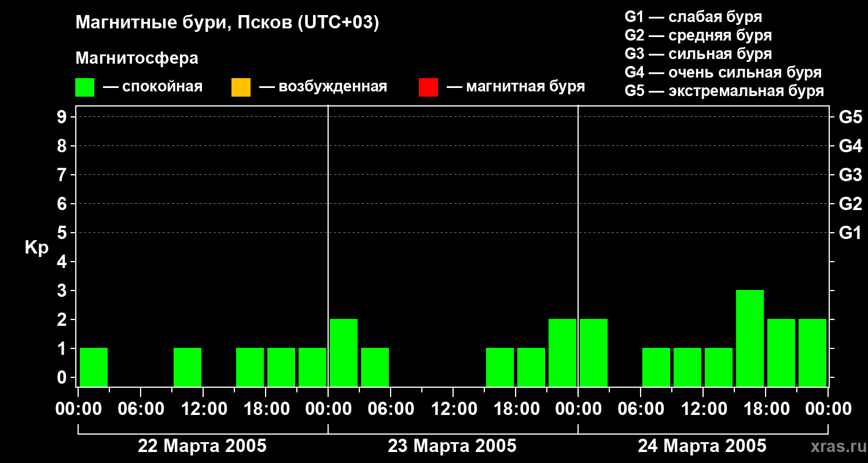Click the G5 label on the right axis
Image resolution: width=868 pixels, height=463 pixels.
pos(850,117)
